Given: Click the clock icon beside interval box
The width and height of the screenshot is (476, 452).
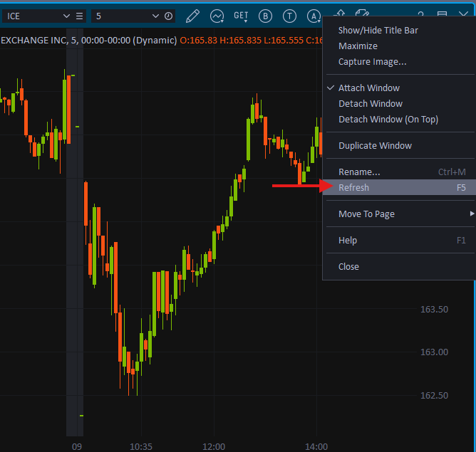Looking at the screenshot, I should point(168,16).
